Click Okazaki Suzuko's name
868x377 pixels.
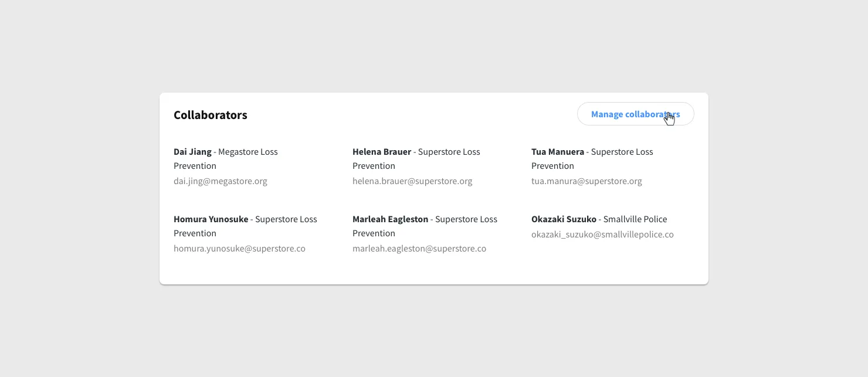tap(564, 219)
